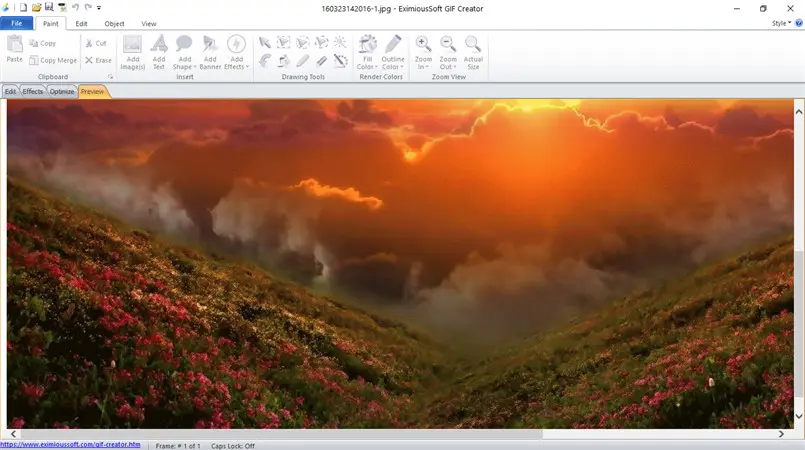Click the Open folder icon in title bar
This screenshot has height=450, width=805.
click(36, 8)
